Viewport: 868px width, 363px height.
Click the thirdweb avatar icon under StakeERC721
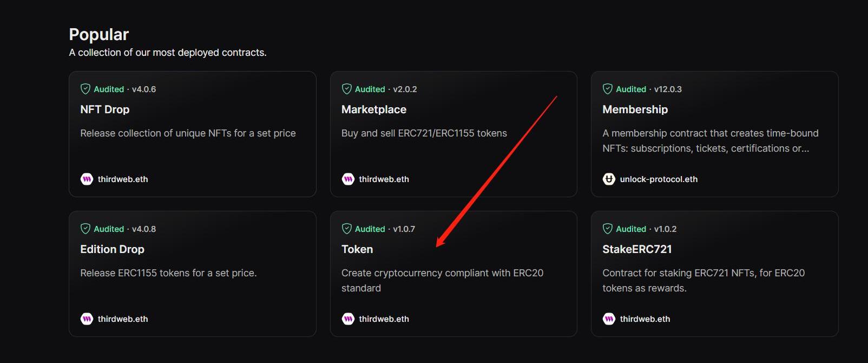(x=609, y=319)
